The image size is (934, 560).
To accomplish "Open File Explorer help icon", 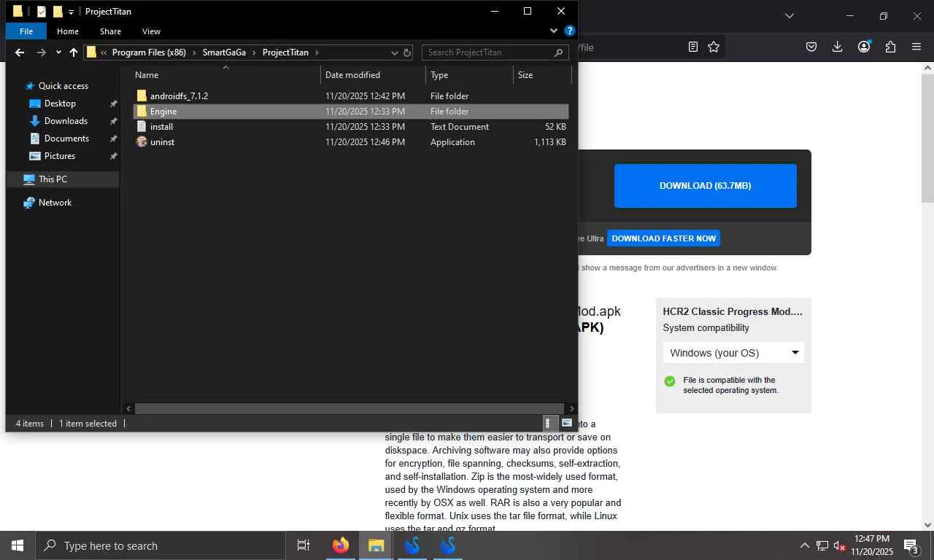I will click(570, 31).
